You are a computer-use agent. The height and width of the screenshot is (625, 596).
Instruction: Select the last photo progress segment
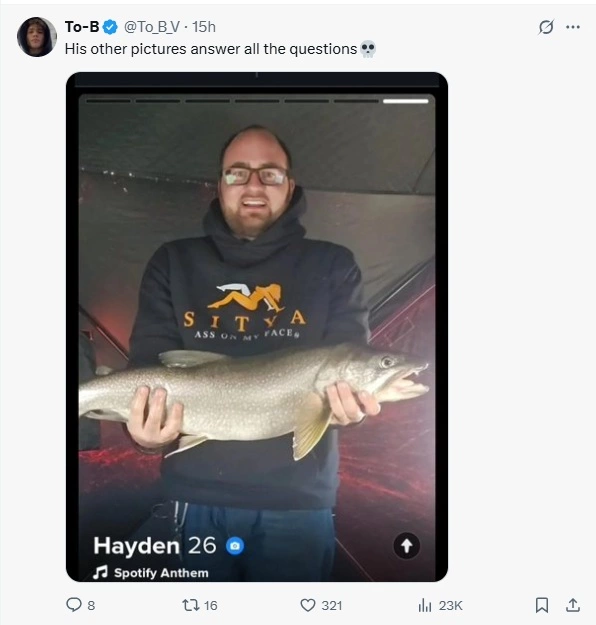(x=405, y=101)
